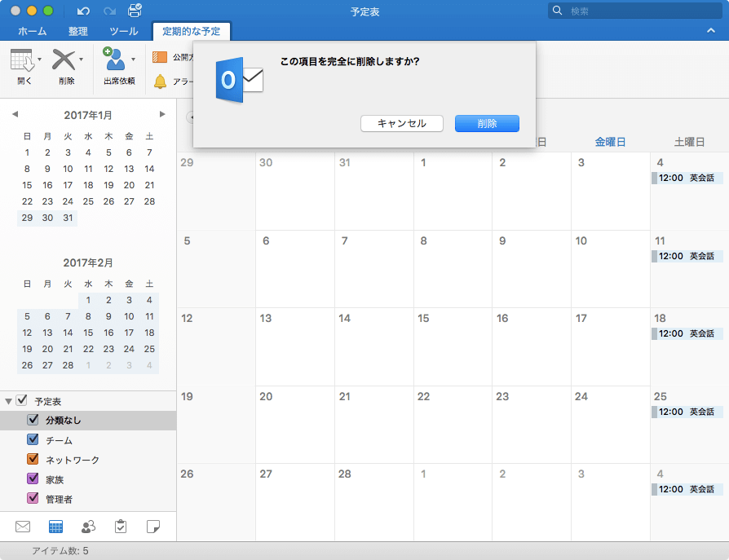Confirm deletion with the 削除 button
This screenshot has width=729, height=560.
tap(487, 123)
